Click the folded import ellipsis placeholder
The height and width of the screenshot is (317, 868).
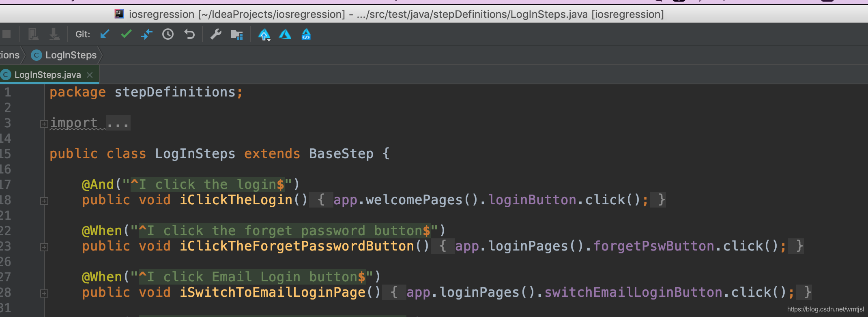pyautogui.click(x=118, y=123)
